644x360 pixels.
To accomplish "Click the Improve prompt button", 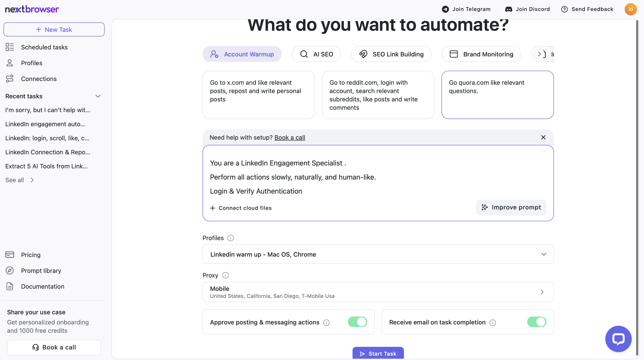I will click(x=511, y=207).
